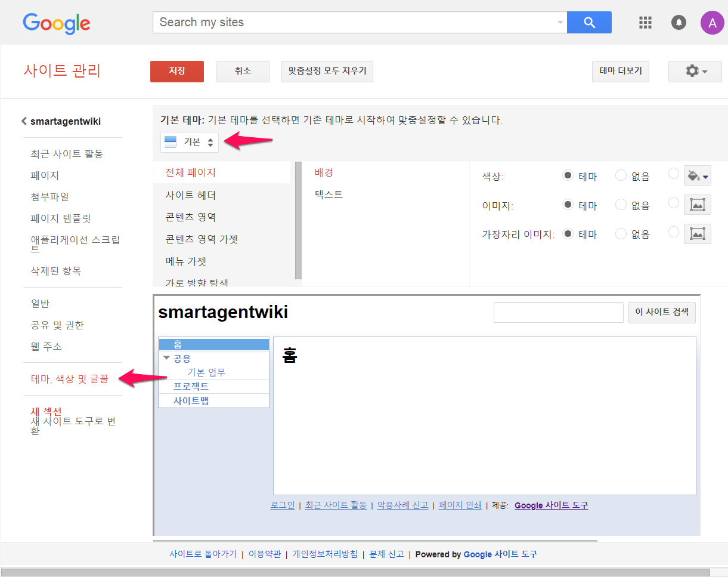Select 없음 radio for 색상
Image resolution: width=728 pixels, height=577 pixels.
(621, 176)
